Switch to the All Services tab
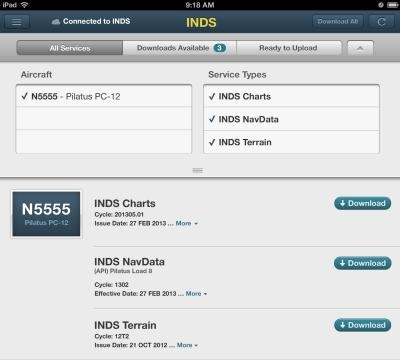 tap(70, 48)
